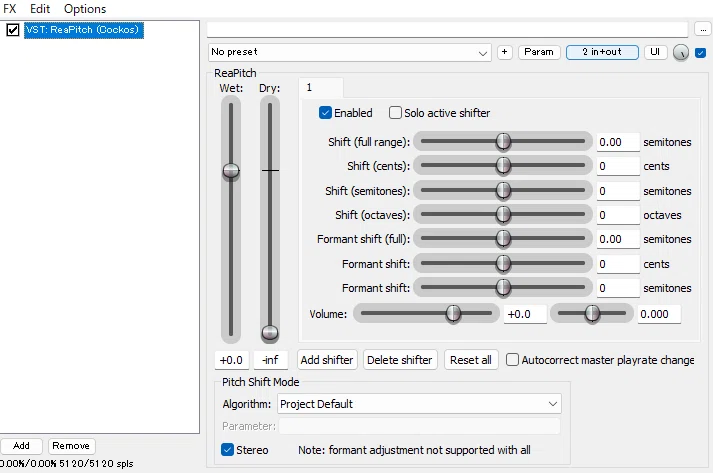Click the Add FX button
This screenshot has height=473, width=713.
click(x=21, y=446)
